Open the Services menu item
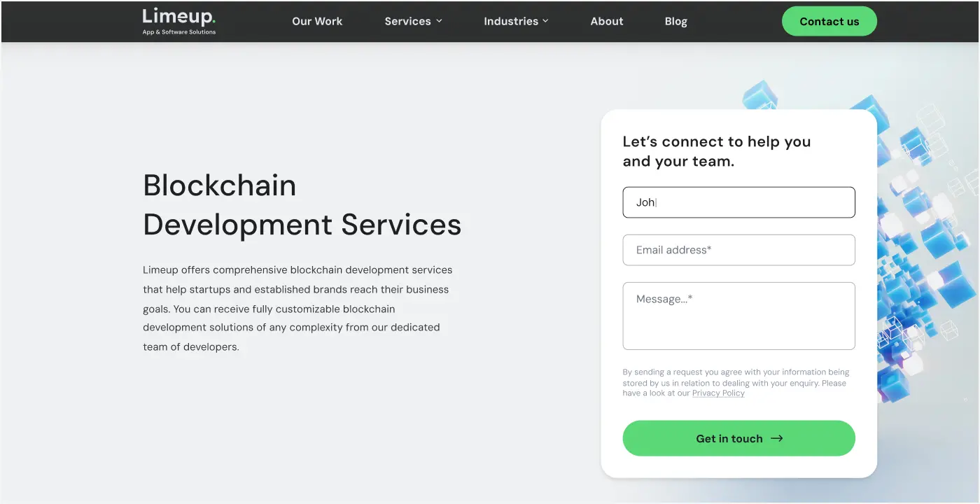The image size is (980, 504). (x=407, y=21)
